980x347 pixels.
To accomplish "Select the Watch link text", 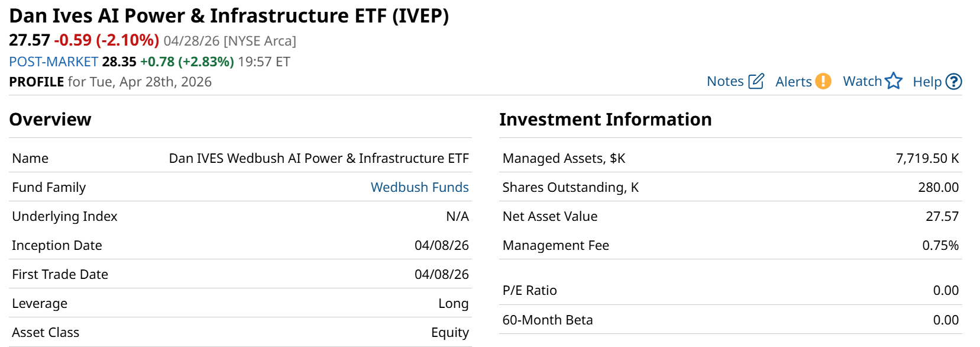I will point(862,82).
